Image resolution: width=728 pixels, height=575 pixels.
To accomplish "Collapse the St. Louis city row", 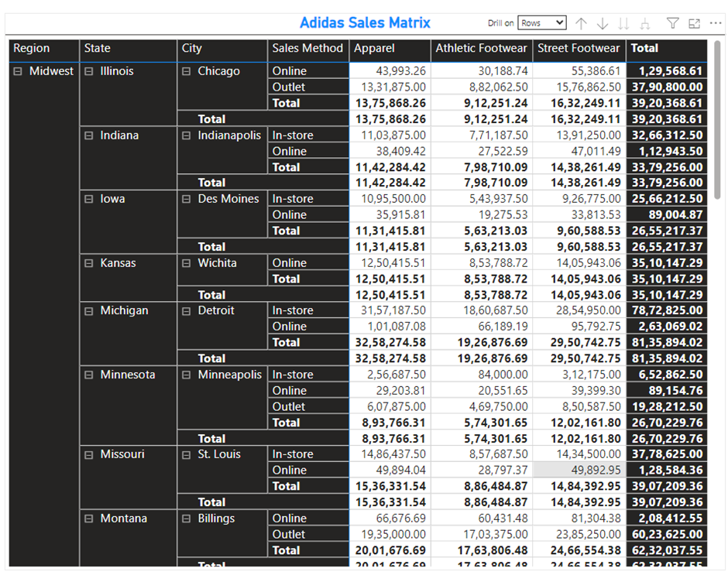I will 186,455.
